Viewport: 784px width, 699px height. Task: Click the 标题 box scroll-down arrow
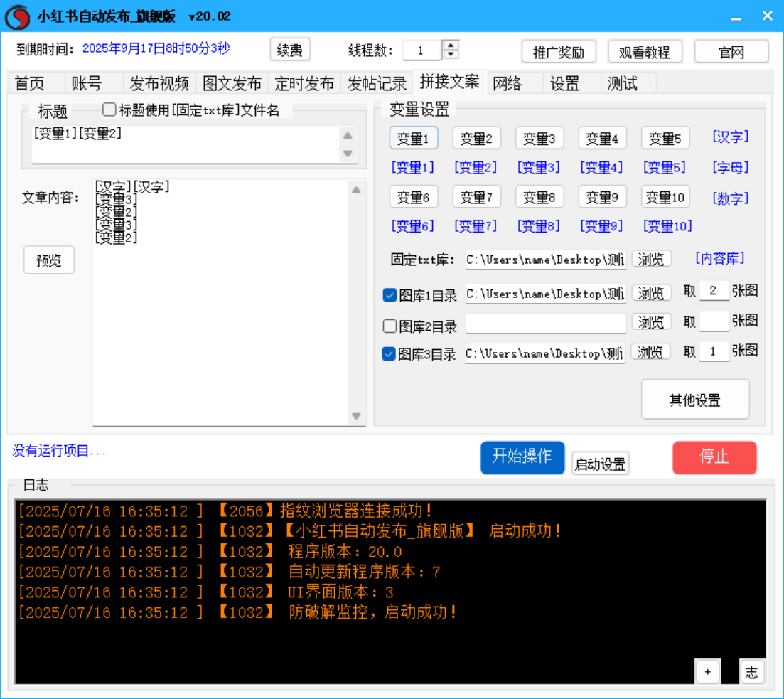(348, 154)
